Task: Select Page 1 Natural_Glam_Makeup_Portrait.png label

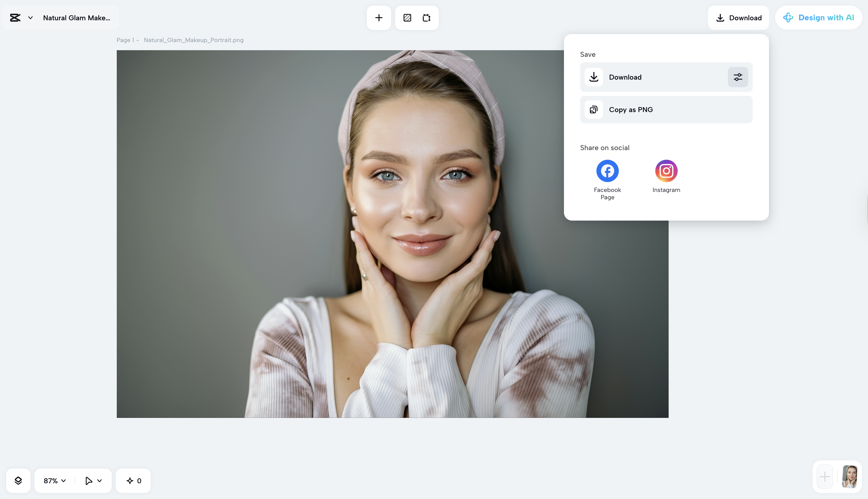Action: (180, 40)
